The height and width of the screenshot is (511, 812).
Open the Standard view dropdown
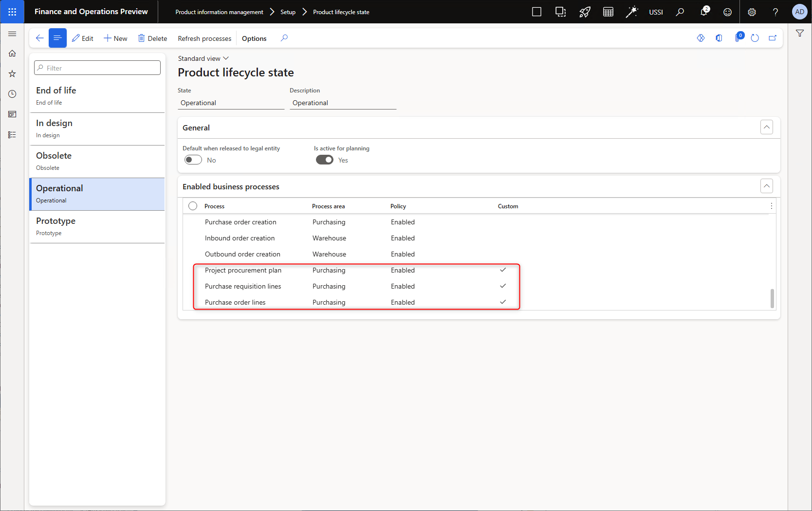pyautogui.click(x=203, y=58)
